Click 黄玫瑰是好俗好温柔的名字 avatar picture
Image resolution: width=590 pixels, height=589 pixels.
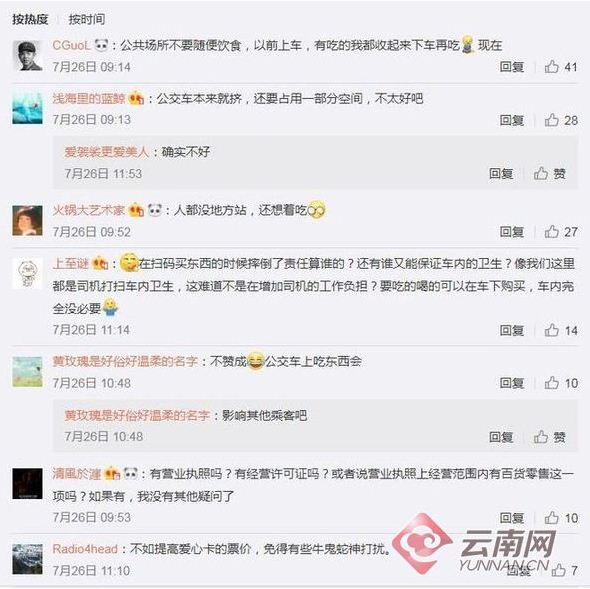(27, 372)
